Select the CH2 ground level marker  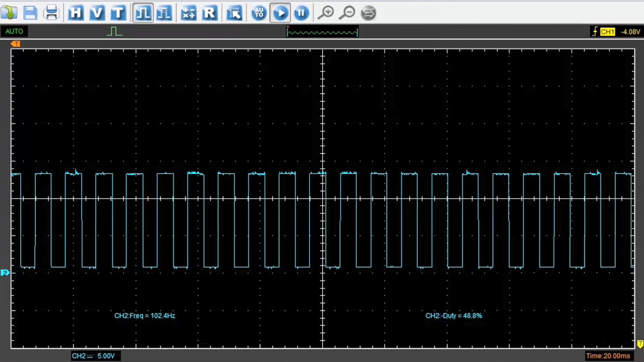(5, 273)
